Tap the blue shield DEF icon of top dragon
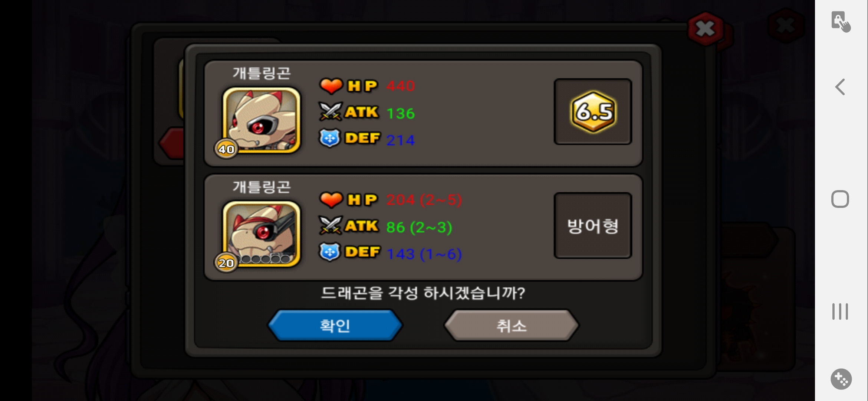Viewport: 868px width, 401px height. click(x=330, y=138)
